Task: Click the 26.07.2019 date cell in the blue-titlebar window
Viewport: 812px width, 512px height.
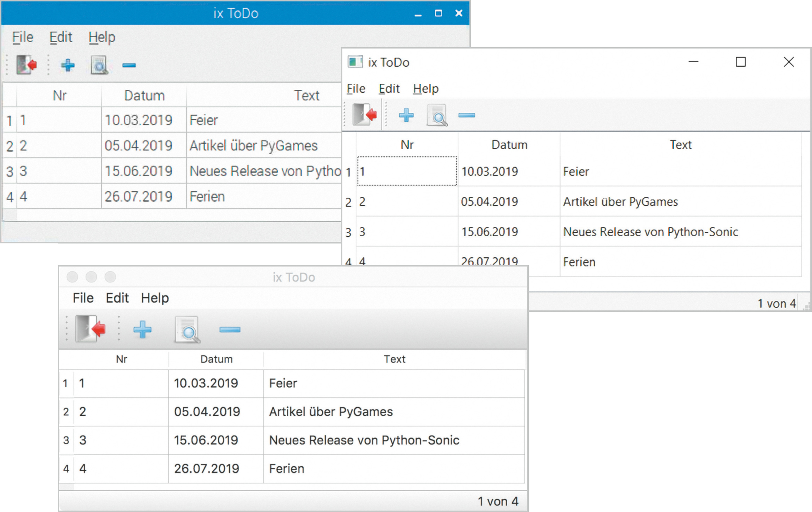Action: pyautogui.click(x=138, y=196)
